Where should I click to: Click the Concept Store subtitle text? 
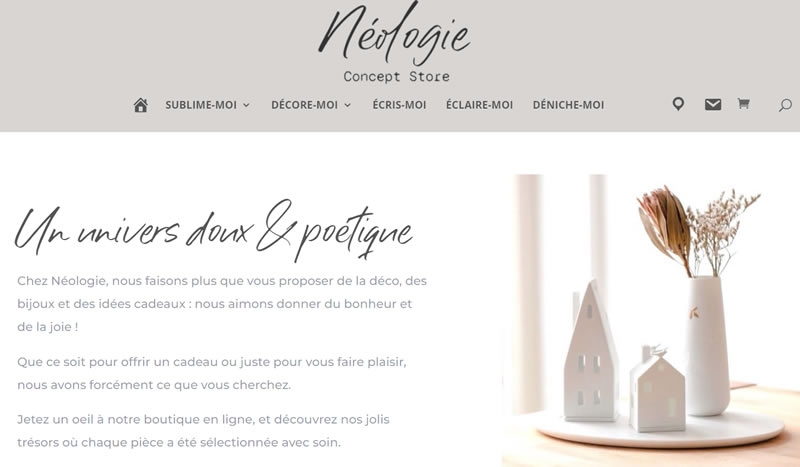(396, 77)
